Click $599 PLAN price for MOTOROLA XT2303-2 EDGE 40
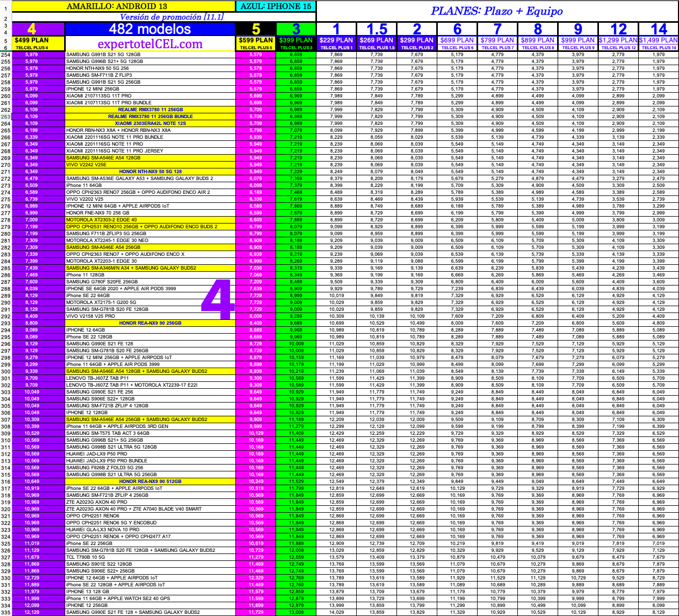Screen dimensions: 679x616 (x=256, y=220)
